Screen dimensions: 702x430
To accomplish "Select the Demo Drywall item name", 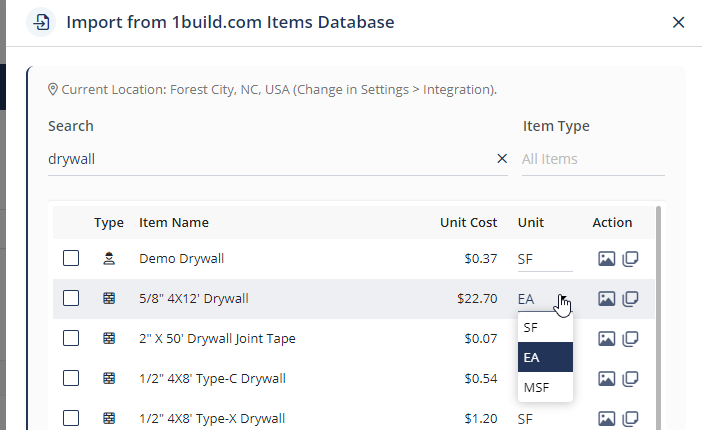I will point(181,258).
